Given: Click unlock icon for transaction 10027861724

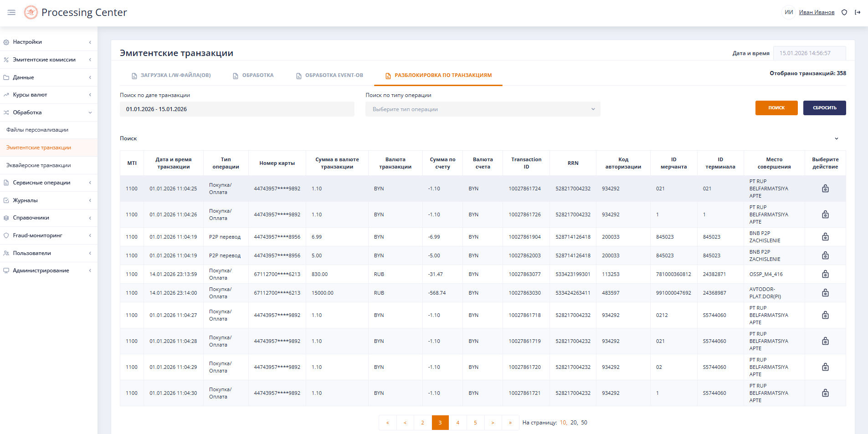Looking at the screenshot, I should tap(825, 189).
